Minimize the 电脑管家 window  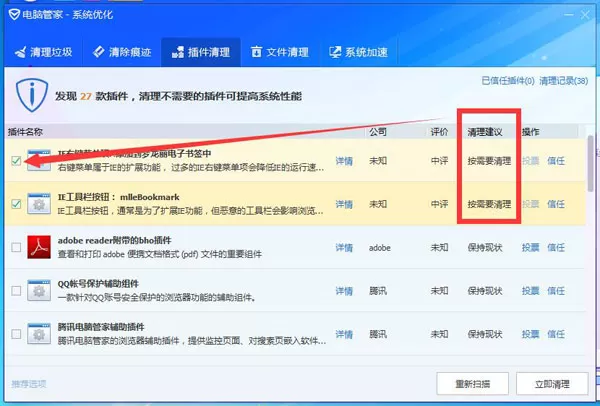[x=569, y=15]
